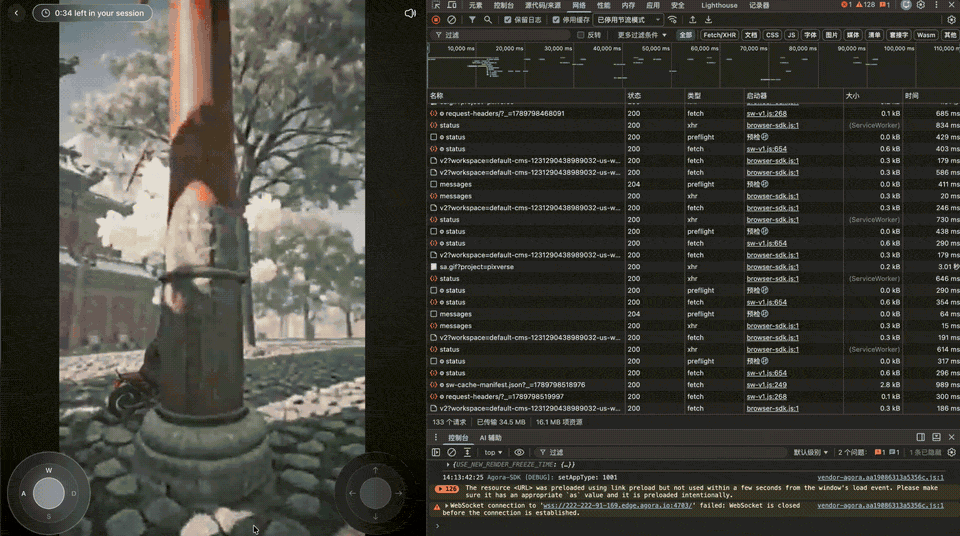Open the DevTools three-dot menu

(936, 5)
